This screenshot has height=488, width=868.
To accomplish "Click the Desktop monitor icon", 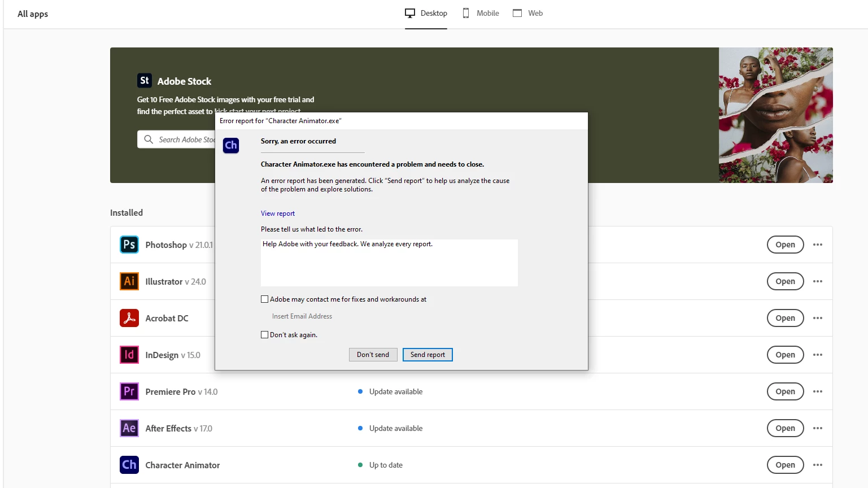I will 410,13.
